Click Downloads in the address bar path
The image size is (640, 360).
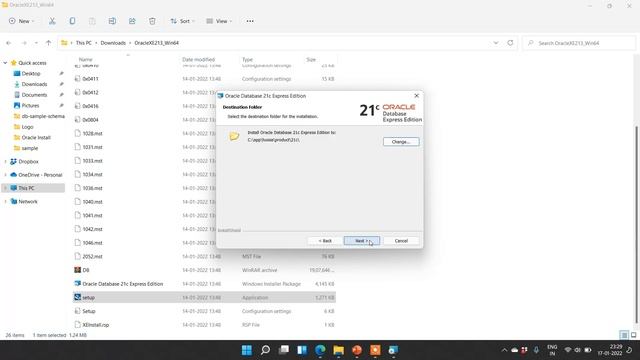coord(113,43)
